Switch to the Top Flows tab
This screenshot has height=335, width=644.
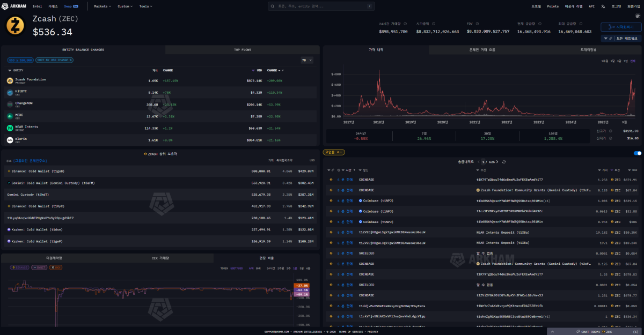[x=243, y=50]
